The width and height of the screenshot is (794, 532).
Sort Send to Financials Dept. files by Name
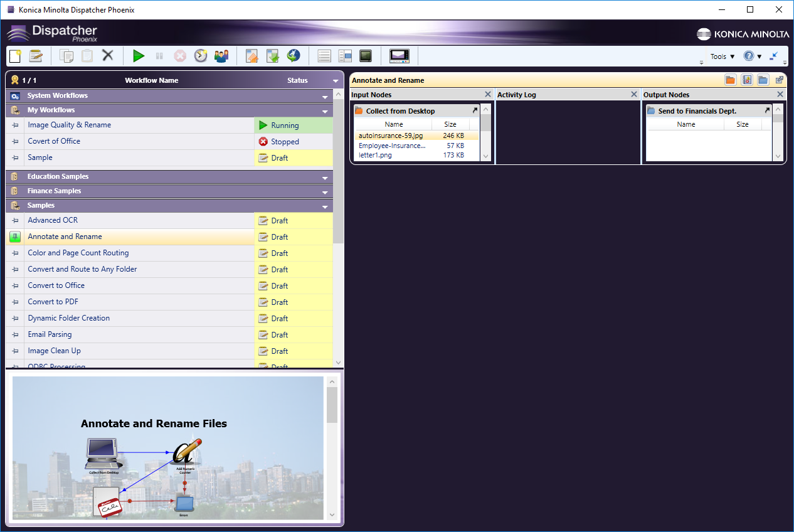pyautogui.click(x=686, y=124)
